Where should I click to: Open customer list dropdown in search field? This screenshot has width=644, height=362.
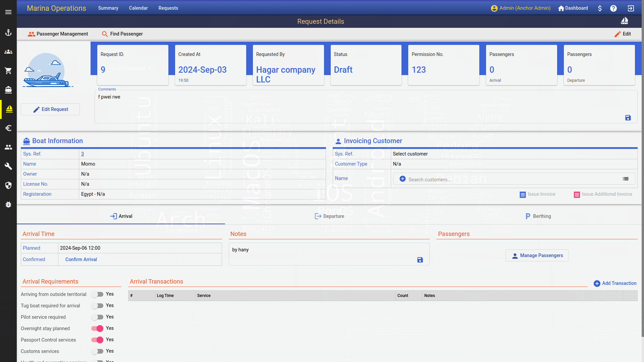point(626,179)
